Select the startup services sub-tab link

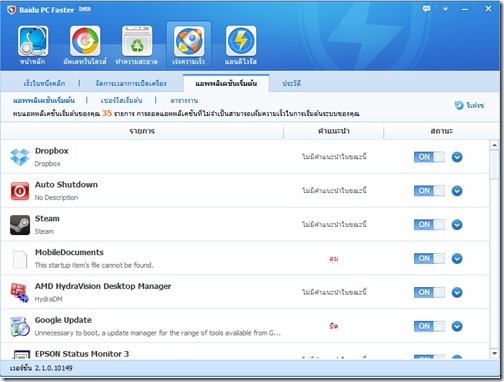pos(121,100)
